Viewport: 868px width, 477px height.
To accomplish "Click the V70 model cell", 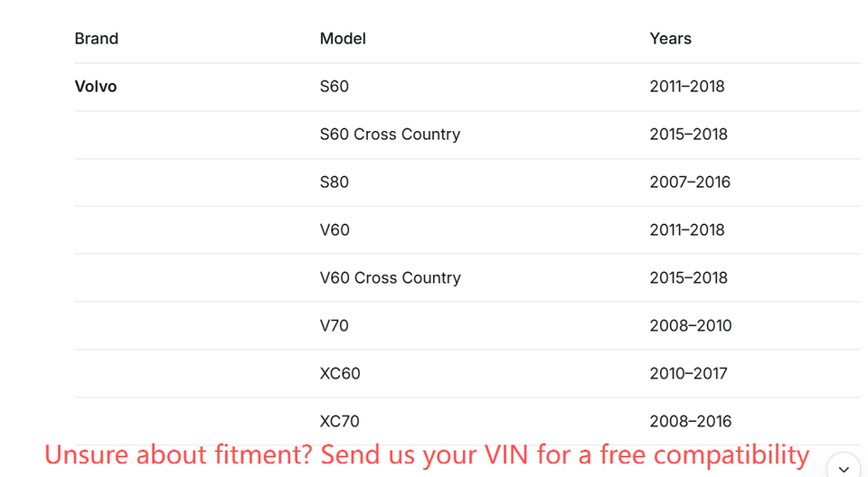I will click(335, 326).
